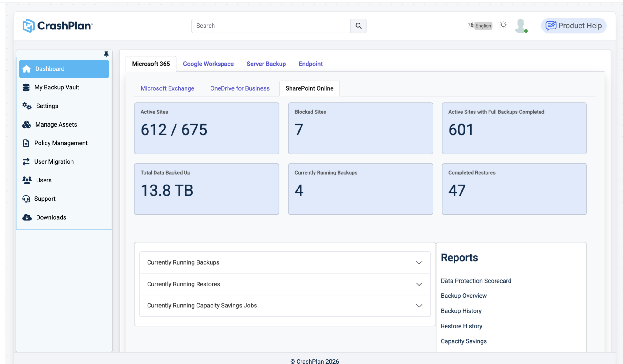The height and width of the screenshot is (364, 623).
Task: Click the search magnifier button
Action: click(x=358, y=26)
